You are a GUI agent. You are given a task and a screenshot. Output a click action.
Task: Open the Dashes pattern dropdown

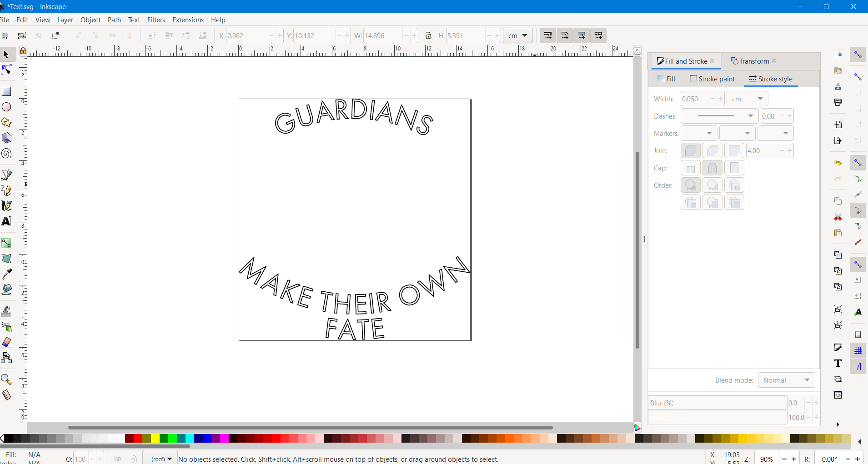point(720,116)
